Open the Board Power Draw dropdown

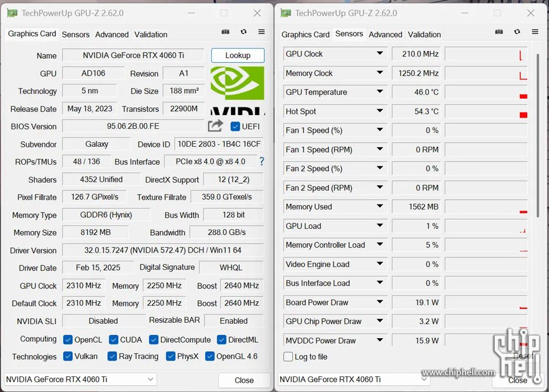coord(380,302)
